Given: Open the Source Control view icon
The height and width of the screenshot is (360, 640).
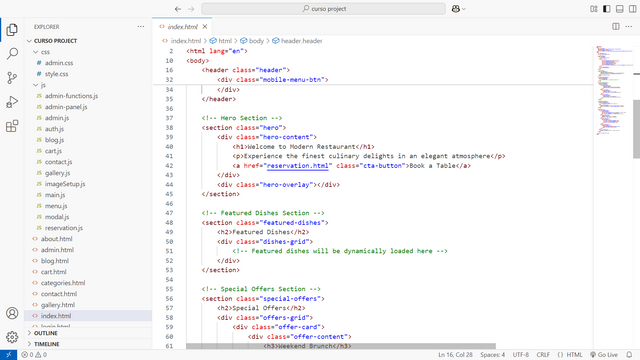Looking at the screenshot, I should [x=12, y=78].
